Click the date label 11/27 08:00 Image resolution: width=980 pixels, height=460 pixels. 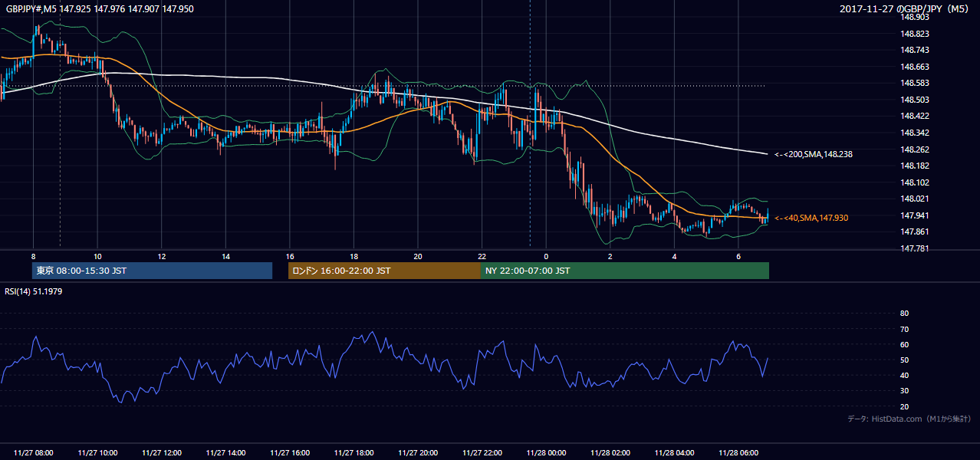pyautogui.click(x=34, y=453)
